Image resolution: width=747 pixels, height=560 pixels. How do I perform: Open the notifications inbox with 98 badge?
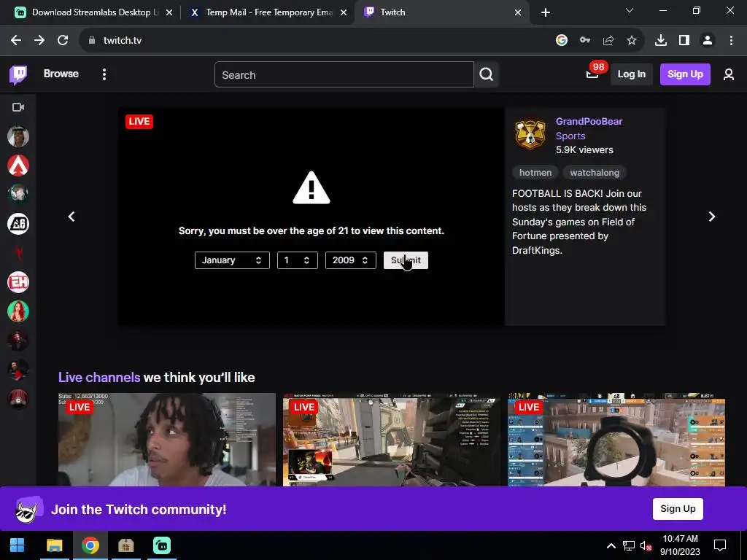(592, 74)
